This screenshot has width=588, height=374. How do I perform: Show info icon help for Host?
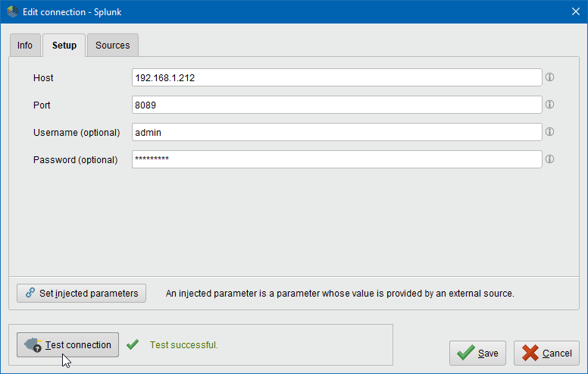[x=550, y=77]
